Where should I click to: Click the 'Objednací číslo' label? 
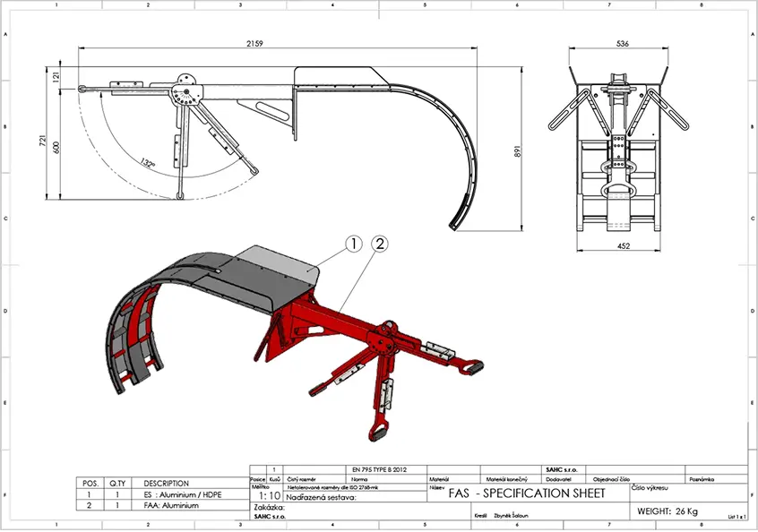tap(612, 479)
